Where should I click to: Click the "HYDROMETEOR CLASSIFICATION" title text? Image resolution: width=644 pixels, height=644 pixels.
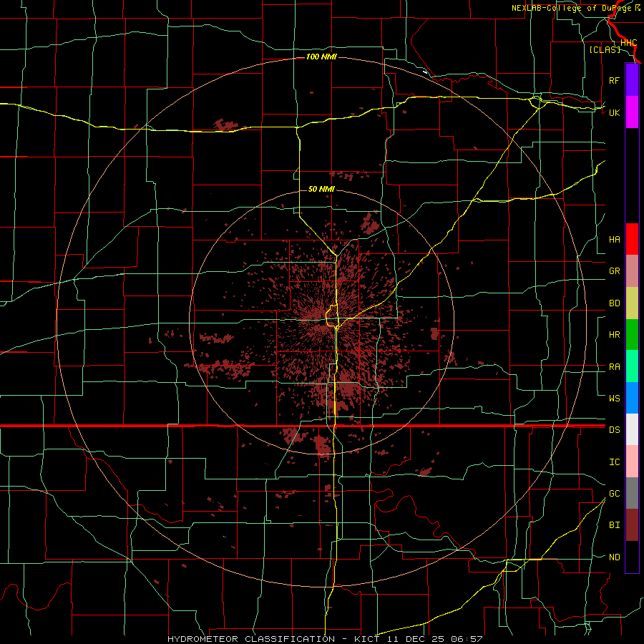click(251, 639)
